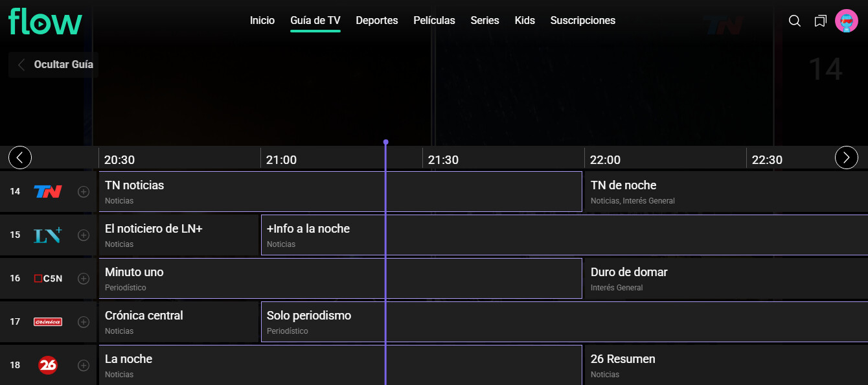Image resolution: width=868 pixels, height=385 pixels.
Task: Select the Minuto uno program
Action: (340, 278)
